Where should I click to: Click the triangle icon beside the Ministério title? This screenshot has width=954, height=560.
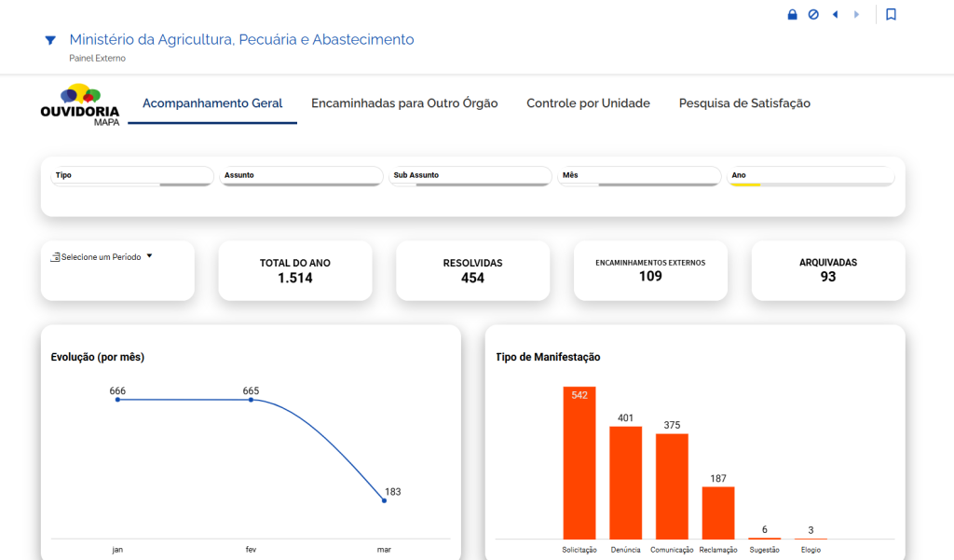click(x=50, y=40)
